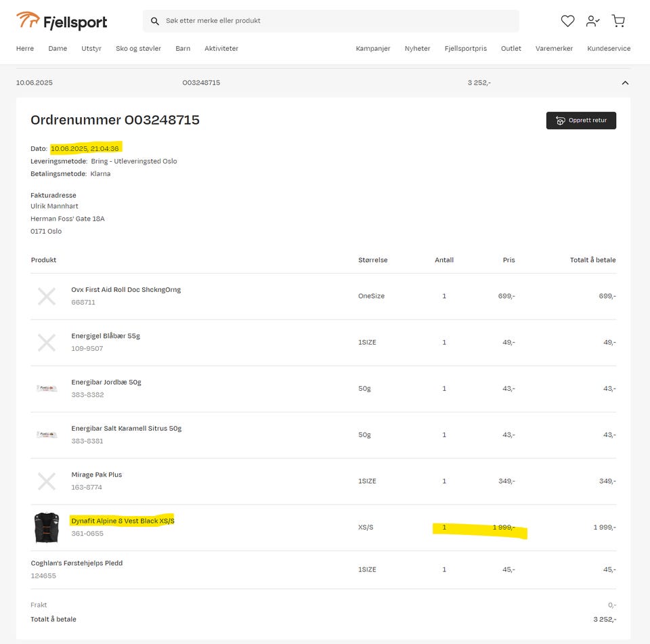Click article number 668711
Viewport: 650px width, 644px height.
(x=83, y=302)
